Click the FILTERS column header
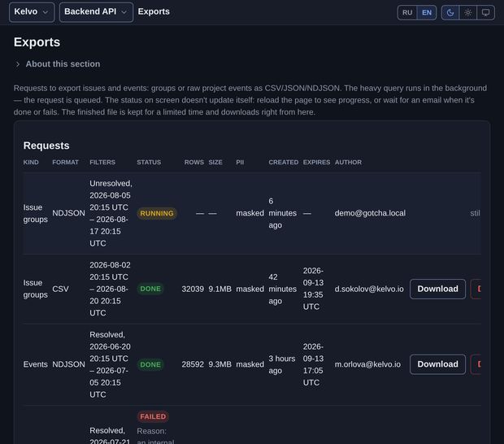 tap(102, 162)
